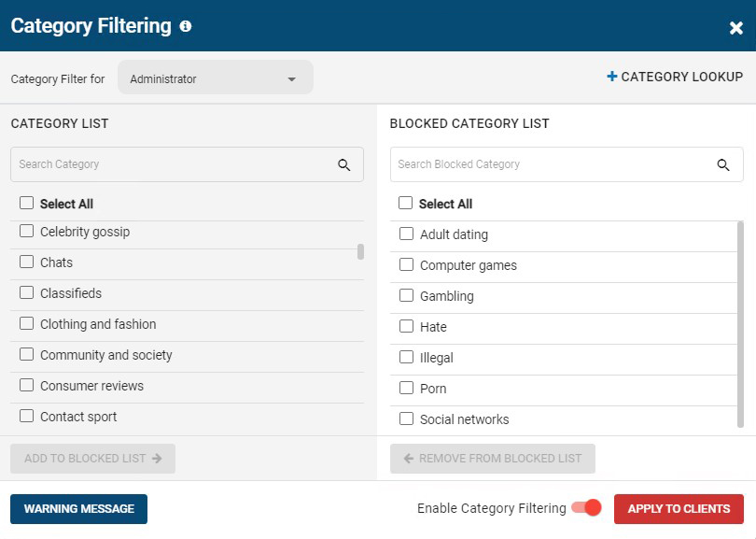Click the Add To Blocked List button
This screenshot has height=539, width=756.
(x=92, y=459)
